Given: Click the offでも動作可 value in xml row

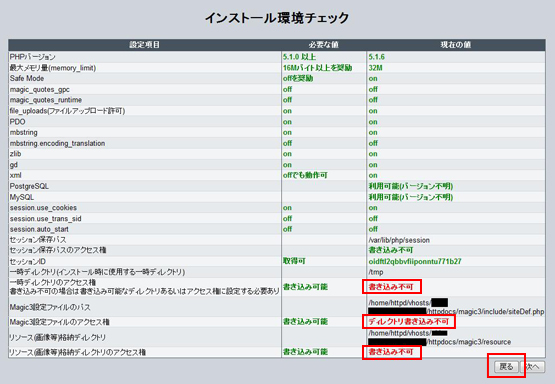Looking at the screenshot, I should pyautogui.click(x=305, y=176).
